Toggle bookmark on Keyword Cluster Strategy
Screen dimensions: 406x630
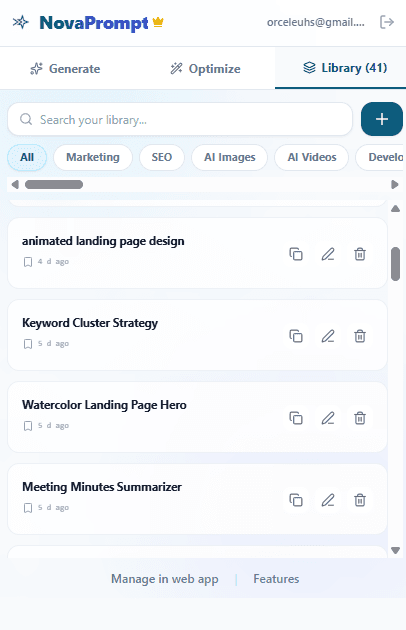(28, 344)
